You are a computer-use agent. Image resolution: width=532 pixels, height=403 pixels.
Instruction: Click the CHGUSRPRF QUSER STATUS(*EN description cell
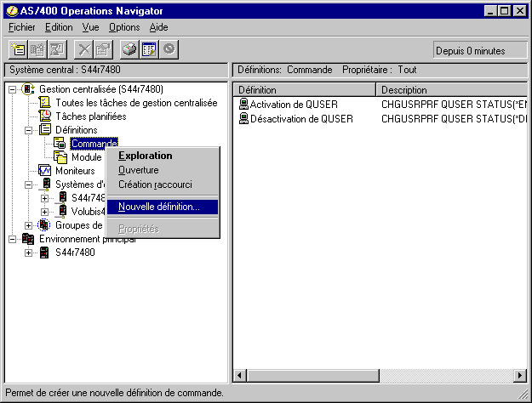click(x=454, y=105)
